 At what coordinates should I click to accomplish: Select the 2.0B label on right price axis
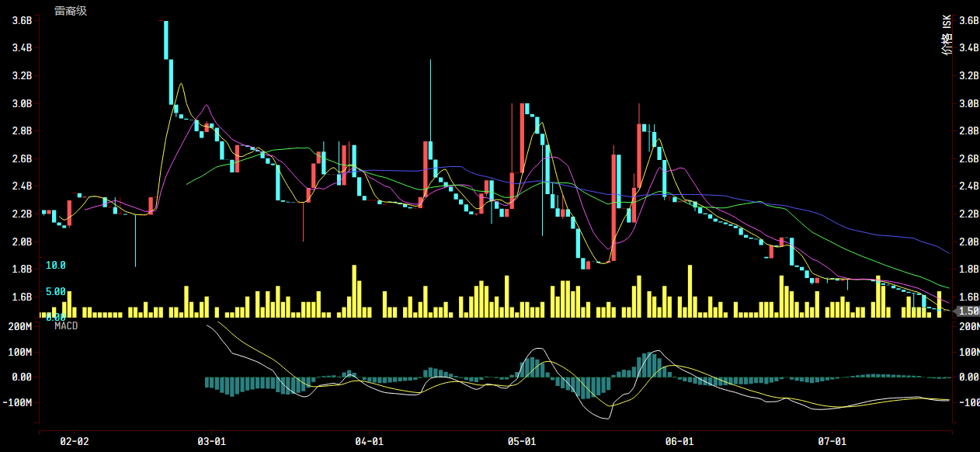[968, 242]
